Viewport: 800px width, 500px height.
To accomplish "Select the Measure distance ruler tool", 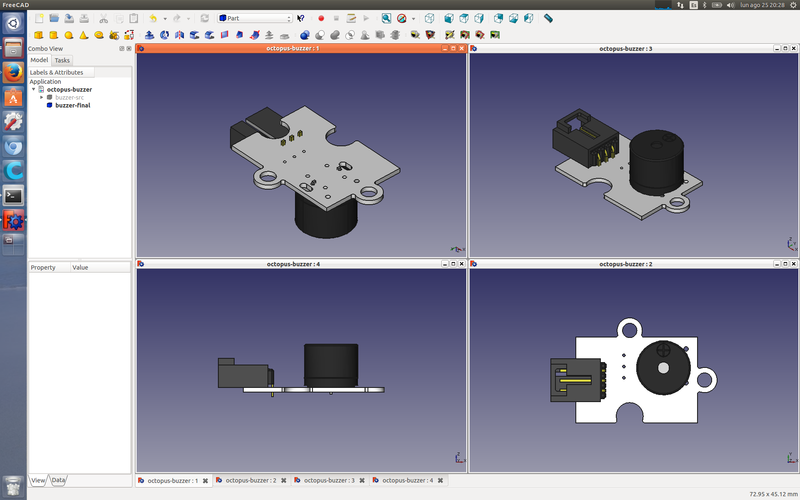I will 548,18.
